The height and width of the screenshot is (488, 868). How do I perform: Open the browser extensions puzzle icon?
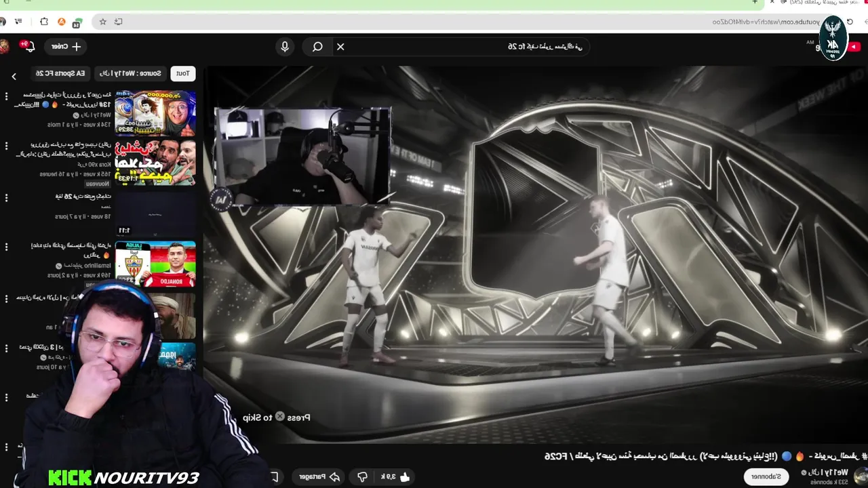44,22
